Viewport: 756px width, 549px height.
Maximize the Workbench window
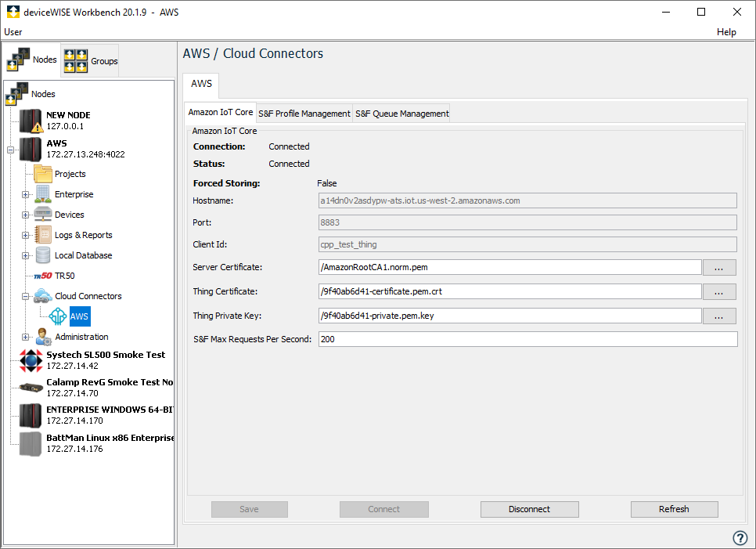[701, 12]
